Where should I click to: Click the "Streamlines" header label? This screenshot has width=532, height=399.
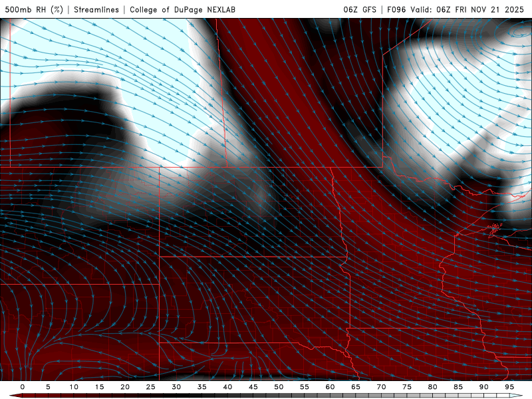coord(96,9)
